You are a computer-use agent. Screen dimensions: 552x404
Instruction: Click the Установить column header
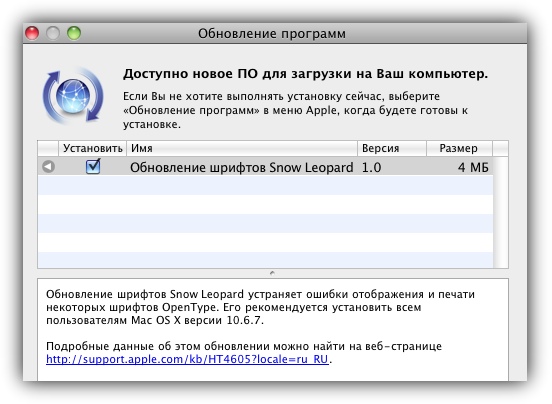click(x=93, y=148)
